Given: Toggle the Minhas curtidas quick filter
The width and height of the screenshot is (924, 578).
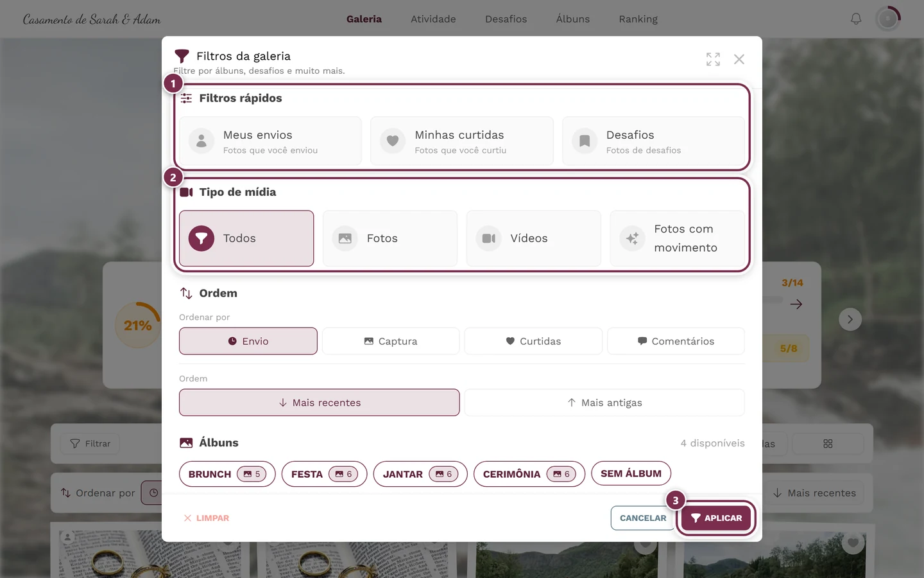Looking at the screenshot, I should pos(462,141).
